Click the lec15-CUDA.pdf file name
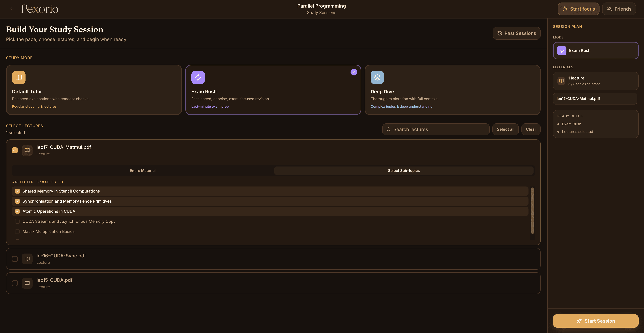 (x=55, y=280)
